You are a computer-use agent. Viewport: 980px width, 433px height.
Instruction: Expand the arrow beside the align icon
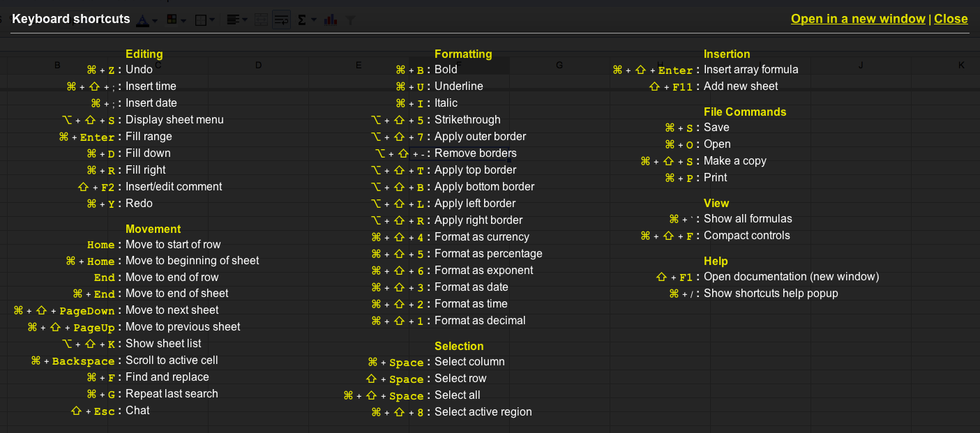click(x=244, y=20)
